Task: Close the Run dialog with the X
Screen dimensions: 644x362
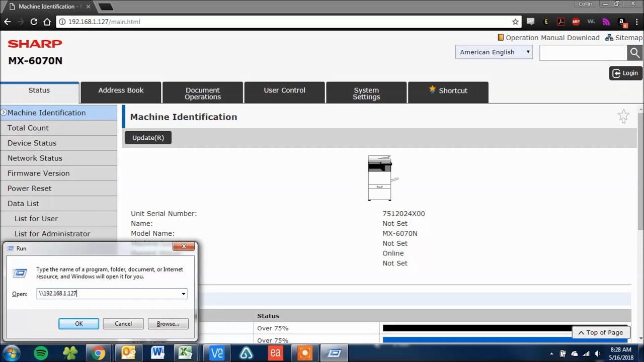Action: pos(184,246)
